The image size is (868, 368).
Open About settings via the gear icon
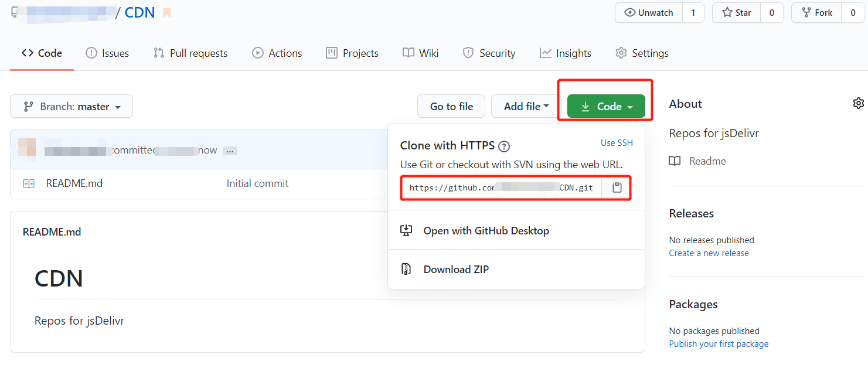858,103
